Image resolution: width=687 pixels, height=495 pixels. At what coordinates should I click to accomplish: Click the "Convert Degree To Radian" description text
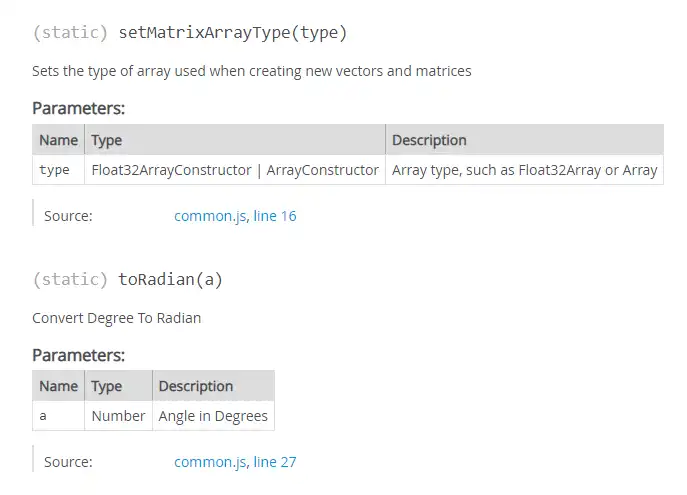click(x=116, y=318)
